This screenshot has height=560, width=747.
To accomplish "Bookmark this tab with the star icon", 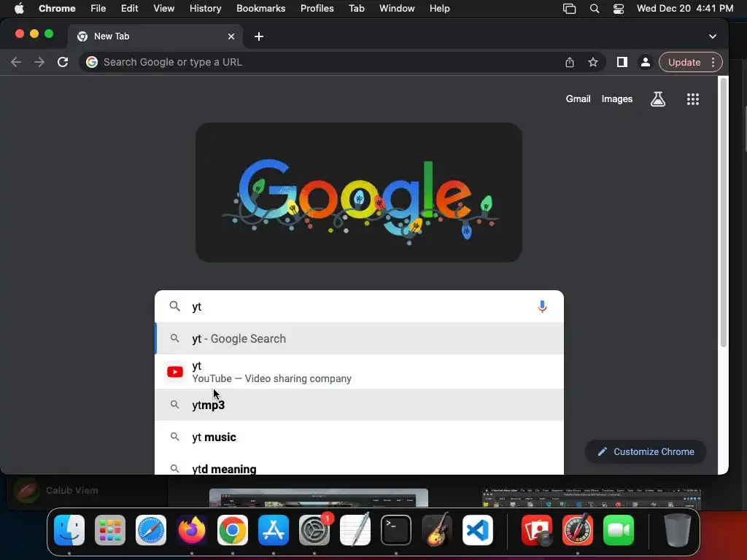I will tap(592, 63).
